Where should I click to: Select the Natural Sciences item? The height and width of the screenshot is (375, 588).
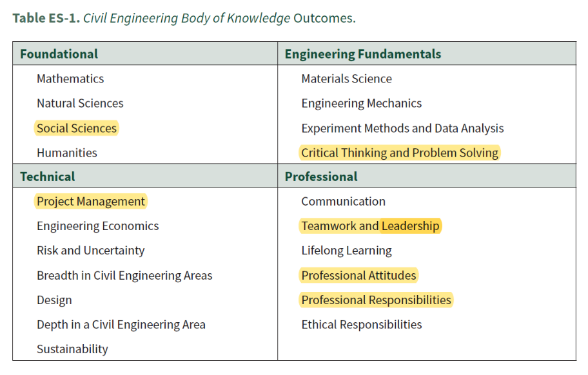click(x=80, y=103)
